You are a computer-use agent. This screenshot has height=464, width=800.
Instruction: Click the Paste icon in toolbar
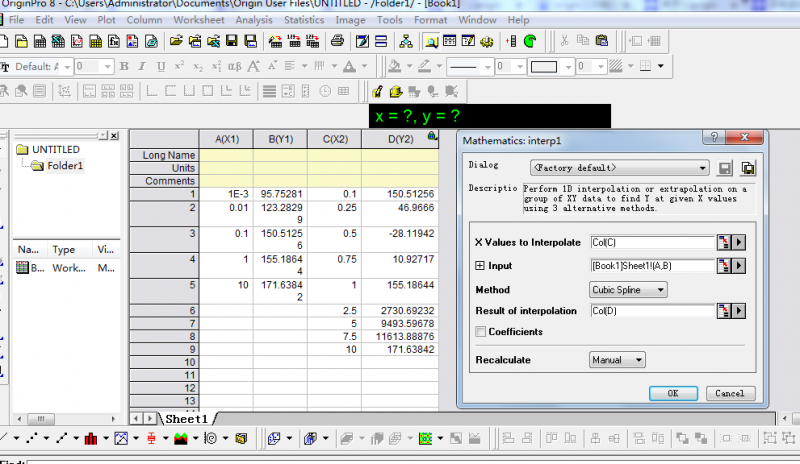pyautogui.click(x=602, y=41)
